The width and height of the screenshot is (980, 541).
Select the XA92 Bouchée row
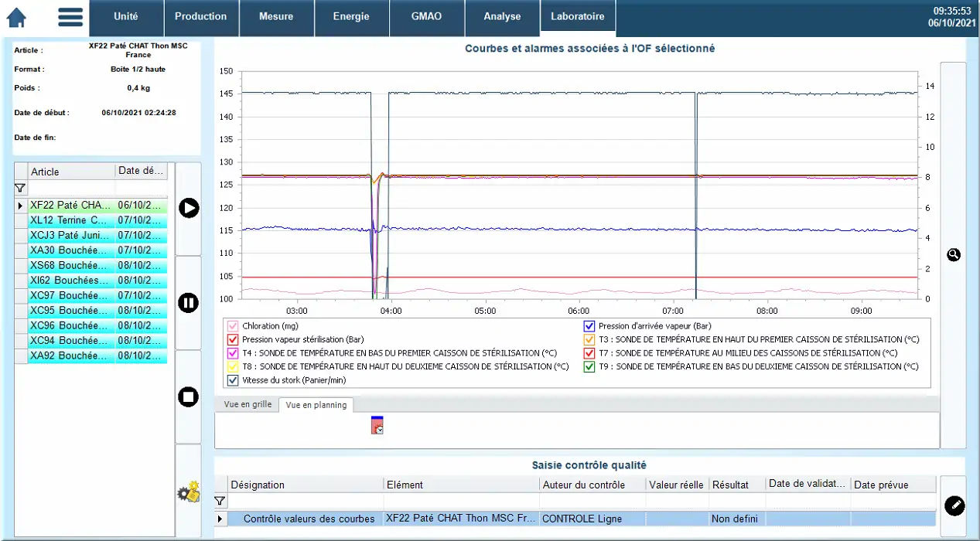tap(97, 356)
